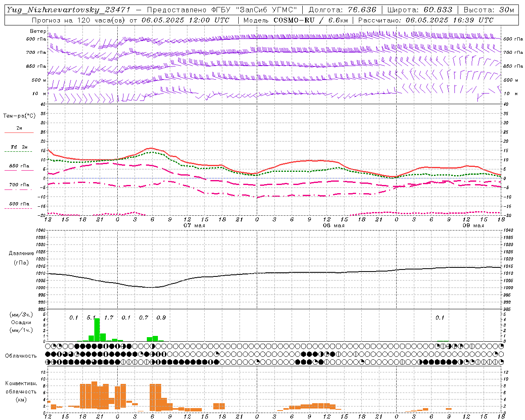Click the station title Yug_Nizhnevartovsky_23471
Viewport: 525px width, 420px height.
(68, 10)
